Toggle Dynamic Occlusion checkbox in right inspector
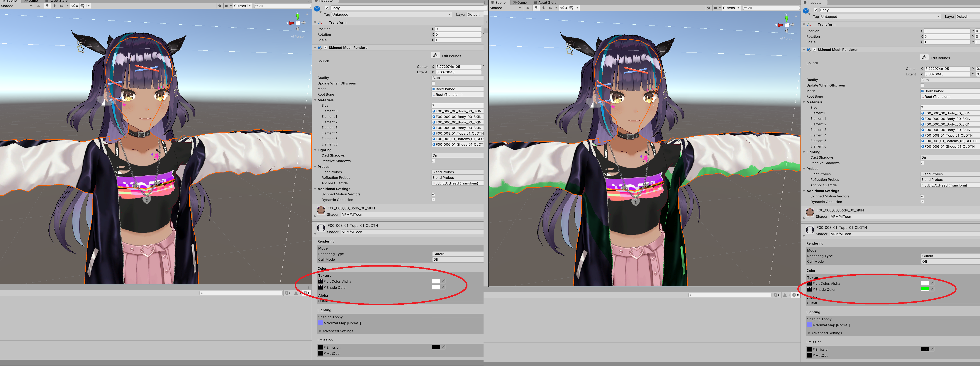The width and height of the screenshot is (980, 366). [x=922, y=202]
